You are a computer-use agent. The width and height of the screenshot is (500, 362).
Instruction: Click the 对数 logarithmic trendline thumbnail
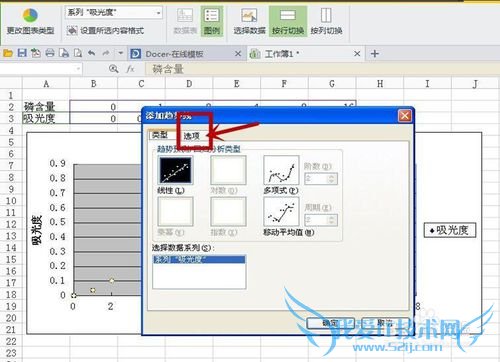[228, 170]
